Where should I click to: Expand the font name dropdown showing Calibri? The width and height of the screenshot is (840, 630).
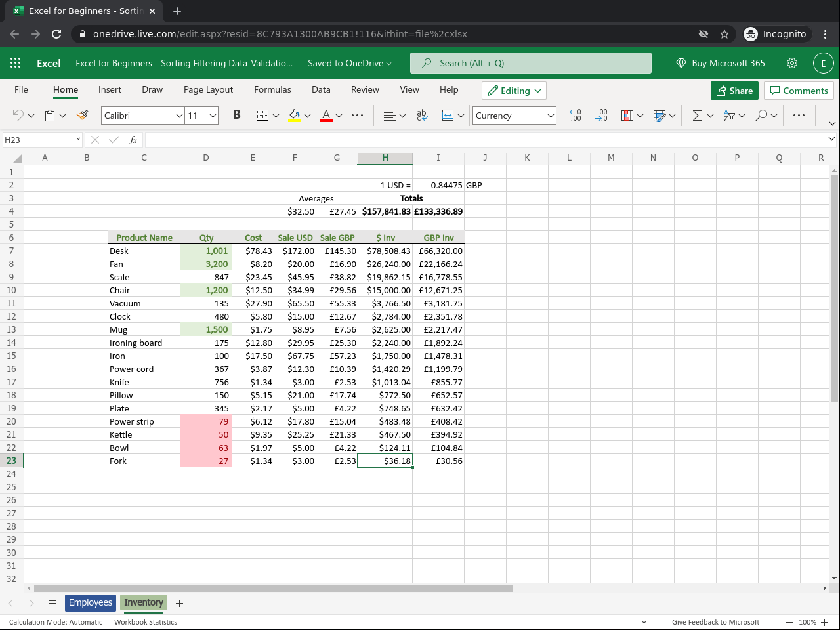[x=178, y=115]
